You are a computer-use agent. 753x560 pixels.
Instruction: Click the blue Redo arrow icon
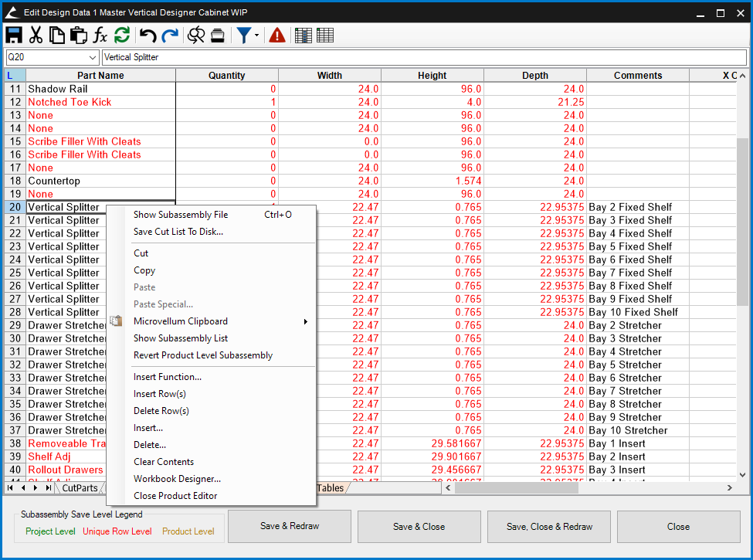point(170,35)
